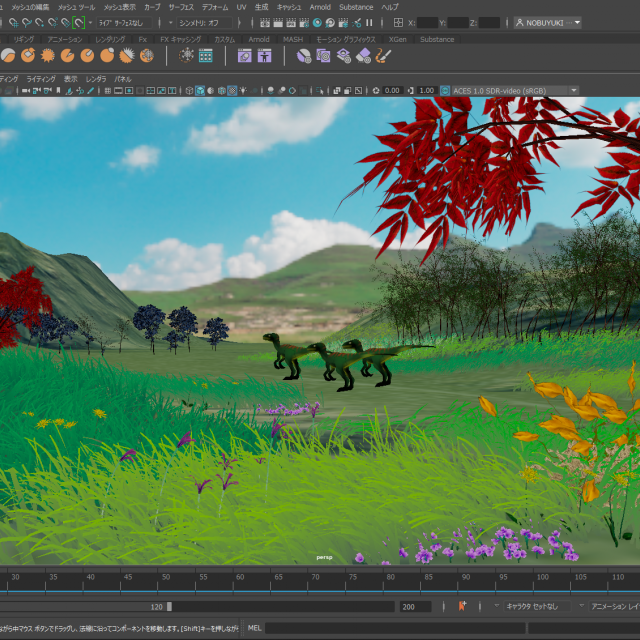Open the メッシュ ツール menu

click(76, 7)
